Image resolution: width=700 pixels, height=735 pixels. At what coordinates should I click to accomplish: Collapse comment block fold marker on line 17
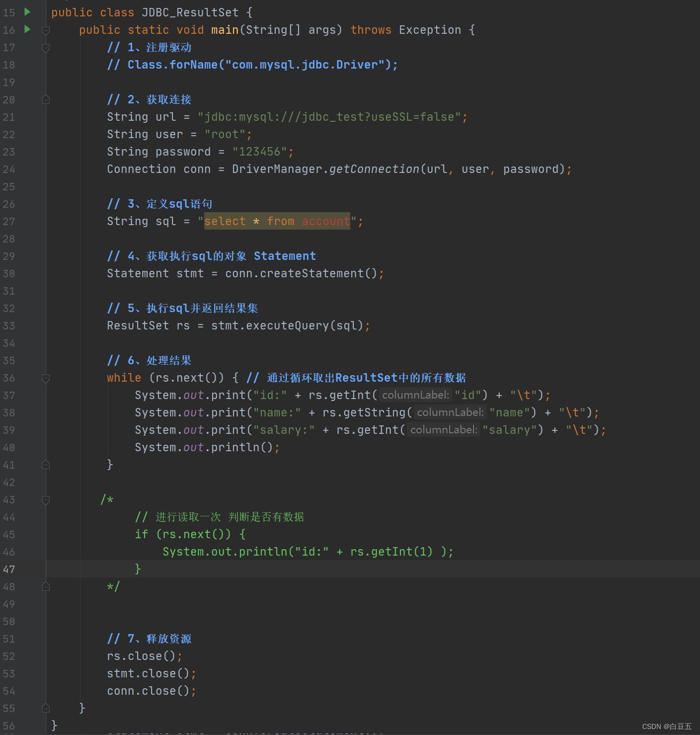pos(46,48)
